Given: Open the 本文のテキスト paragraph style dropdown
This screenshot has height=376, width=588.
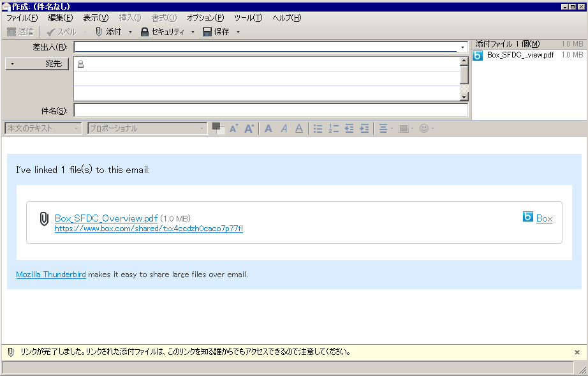Looking at the screenshot, I should pos(43,128).
